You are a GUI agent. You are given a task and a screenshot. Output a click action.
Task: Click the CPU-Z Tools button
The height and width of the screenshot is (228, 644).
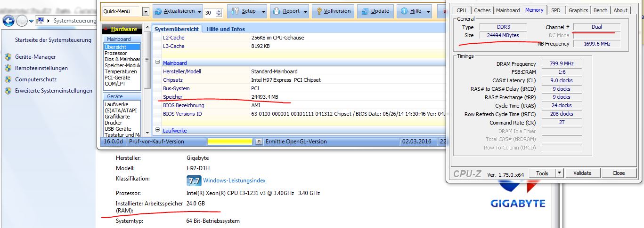pos(542,173)
